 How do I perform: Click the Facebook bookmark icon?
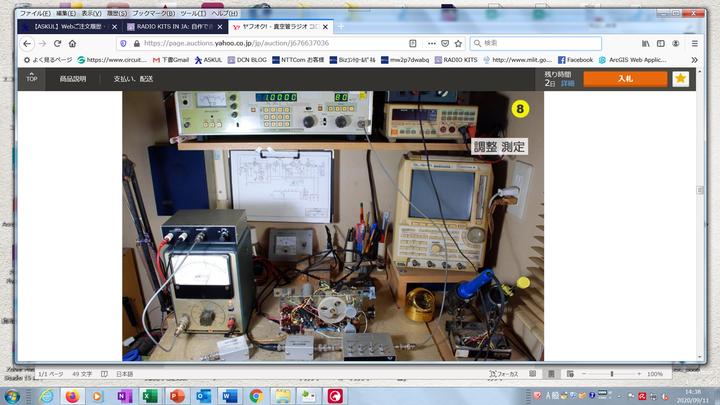[x=562, y=60]
